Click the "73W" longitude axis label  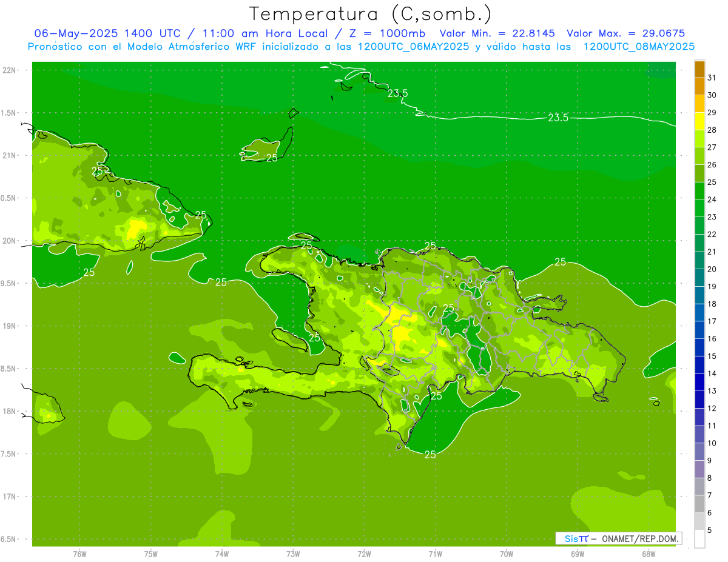point(293,554)
